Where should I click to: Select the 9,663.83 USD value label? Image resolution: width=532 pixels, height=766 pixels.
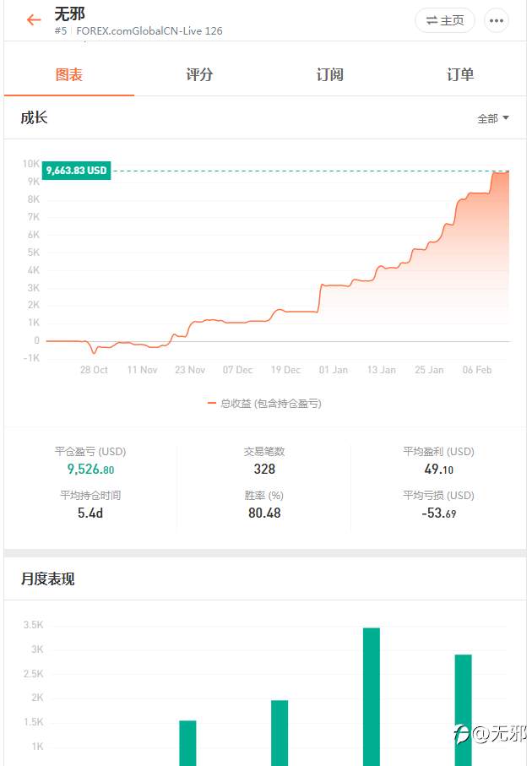[x=76, y=171]
